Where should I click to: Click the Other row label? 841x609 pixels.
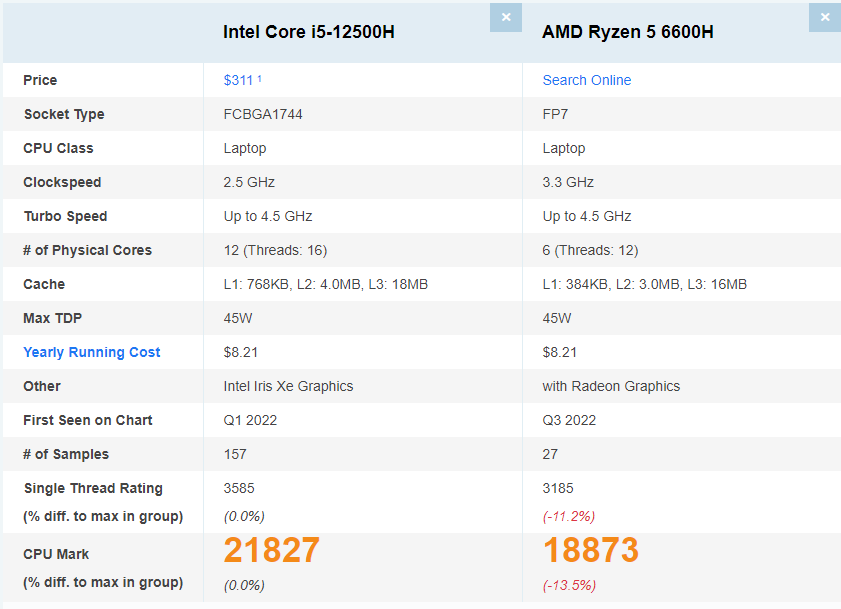[x=42, y=386]
